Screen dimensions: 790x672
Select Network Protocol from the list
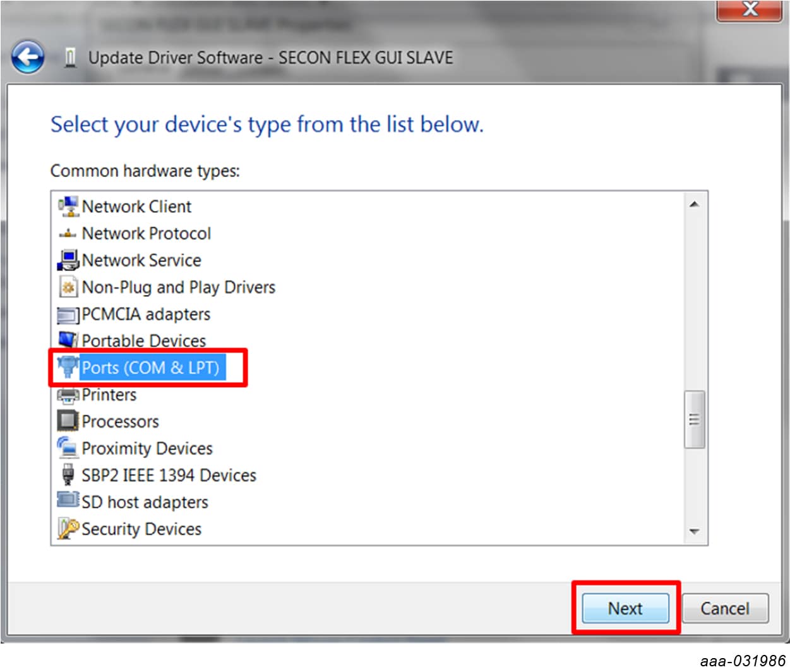click(146, 234)
